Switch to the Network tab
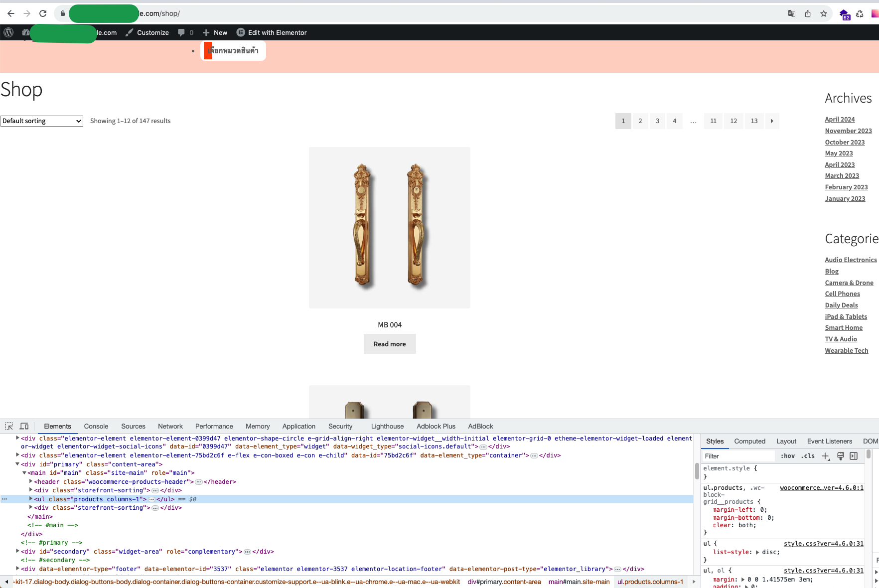Viewport: 879px width, 588px height. click(170, 426)
